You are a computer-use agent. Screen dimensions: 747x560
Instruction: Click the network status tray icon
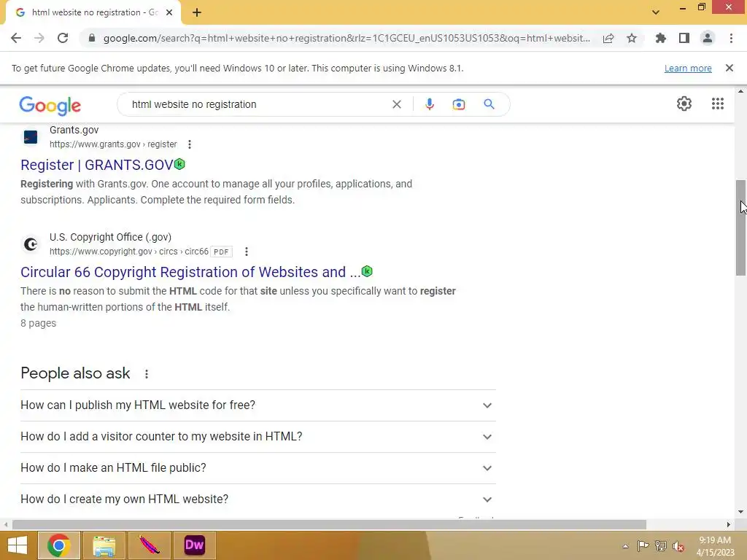[661, 545]
